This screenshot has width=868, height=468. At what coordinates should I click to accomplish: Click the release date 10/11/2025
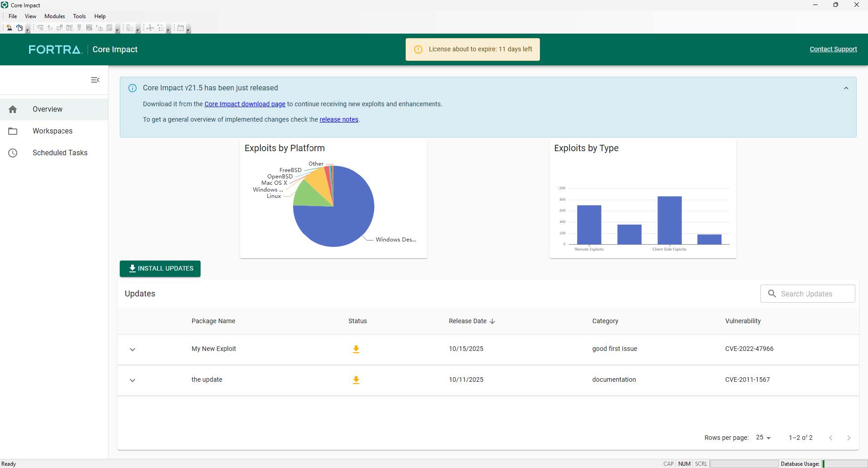(x=466, y=380)
